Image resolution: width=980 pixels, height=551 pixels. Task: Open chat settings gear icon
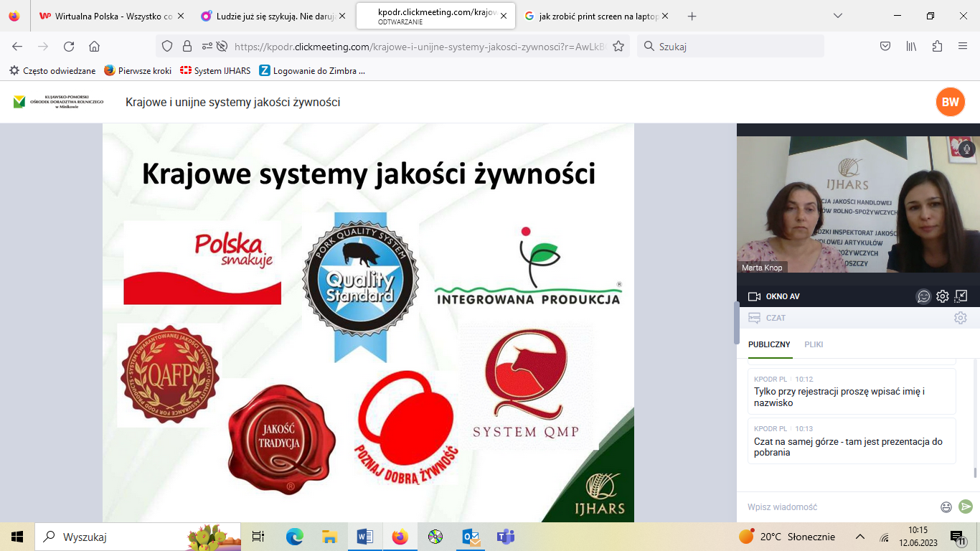tap(960, 318)
